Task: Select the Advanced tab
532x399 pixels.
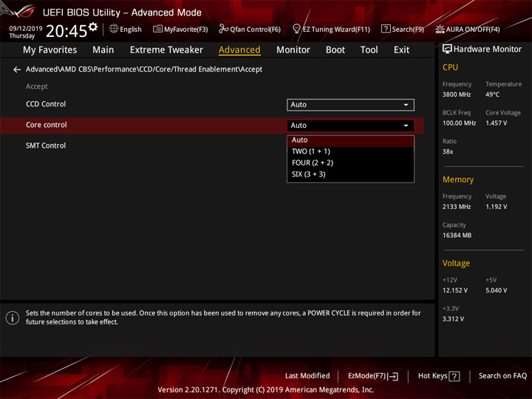Action: coord(239,50)
